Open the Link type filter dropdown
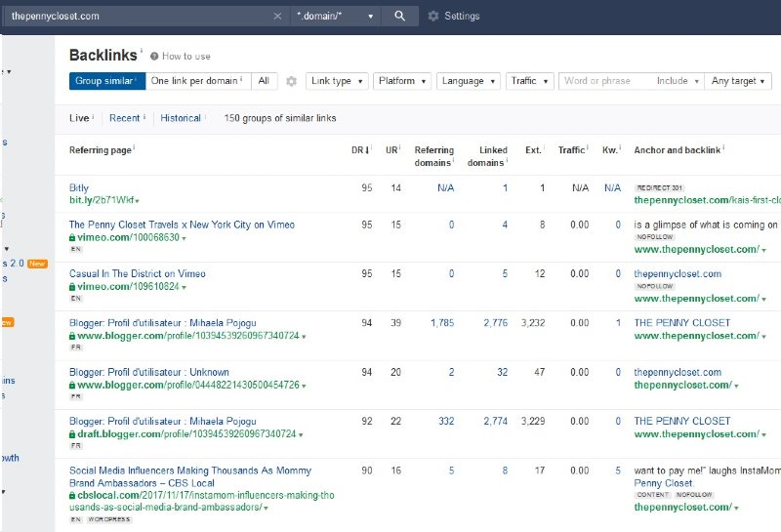 click(337, 81)
